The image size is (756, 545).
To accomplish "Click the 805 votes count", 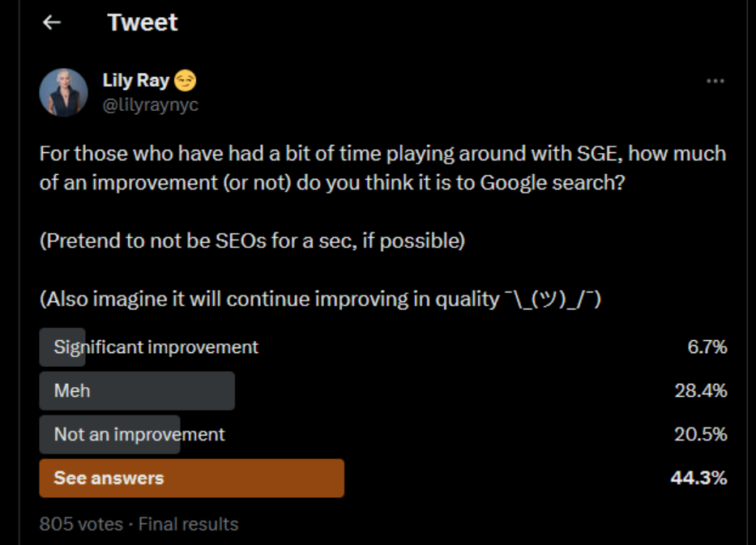I will tap(81, 524).
